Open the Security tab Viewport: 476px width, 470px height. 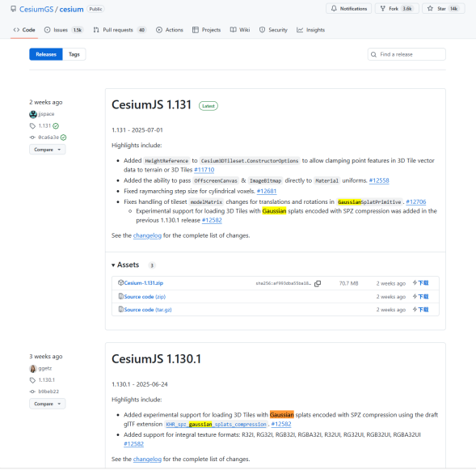click(273, 30)
